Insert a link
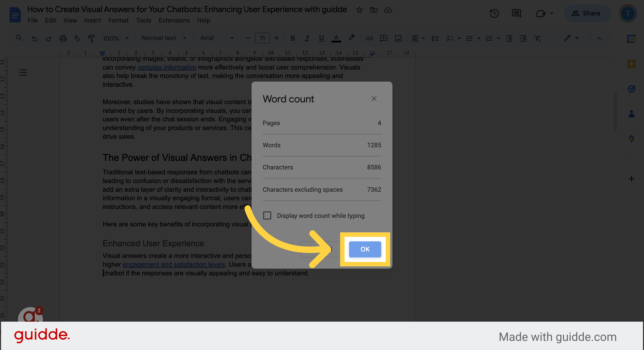The image size is (644, 350). pyautogui.click(x=369, y=38)
